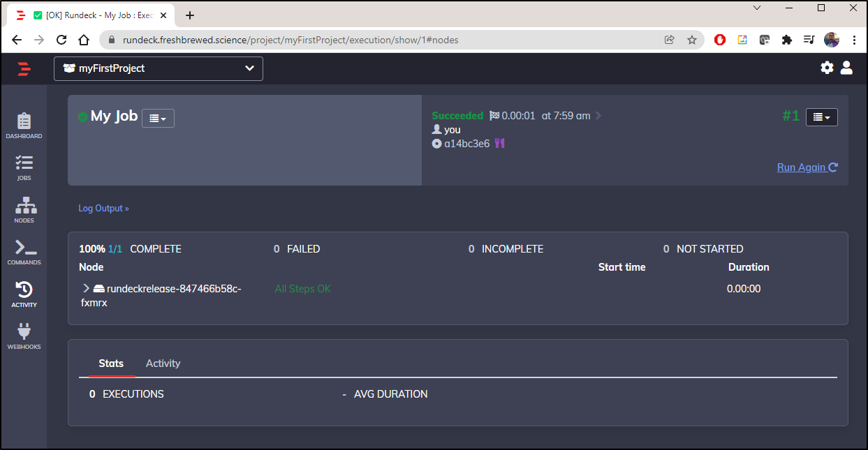This screenshot has width=868, height=450.
Task: Click the My Job title link
Action: tap(114, 116)
